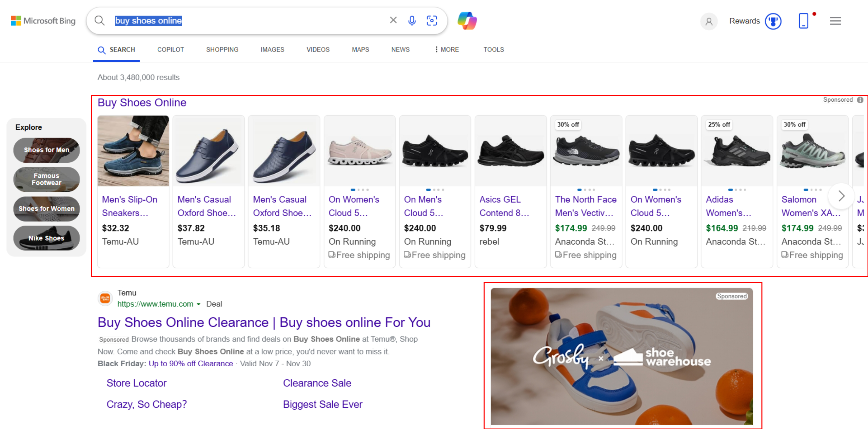868x429 pixels.
Task: Click Men's Slip-On Sneakers title link
Action: pos(130,206)
